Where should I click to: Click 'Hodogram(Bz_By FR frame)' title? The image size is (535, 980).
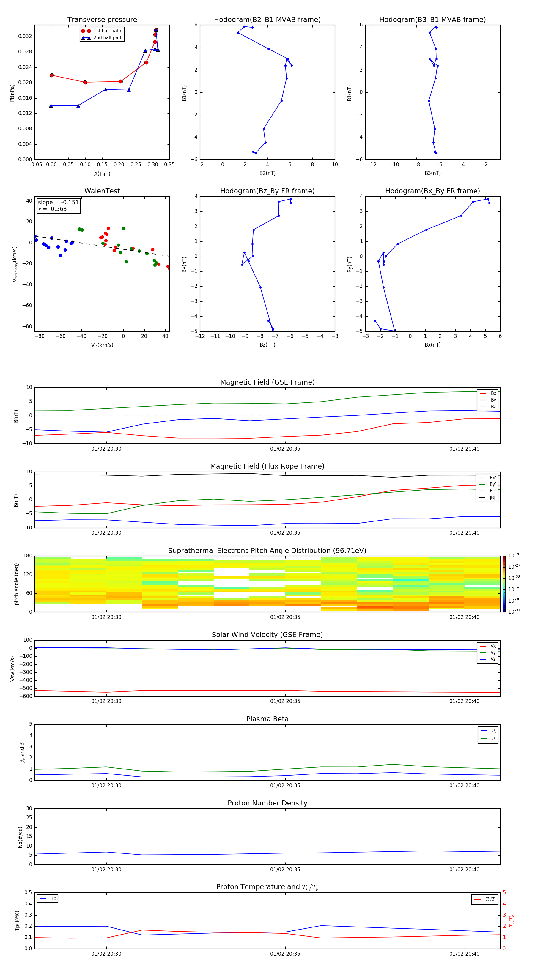tap(267, 191)
